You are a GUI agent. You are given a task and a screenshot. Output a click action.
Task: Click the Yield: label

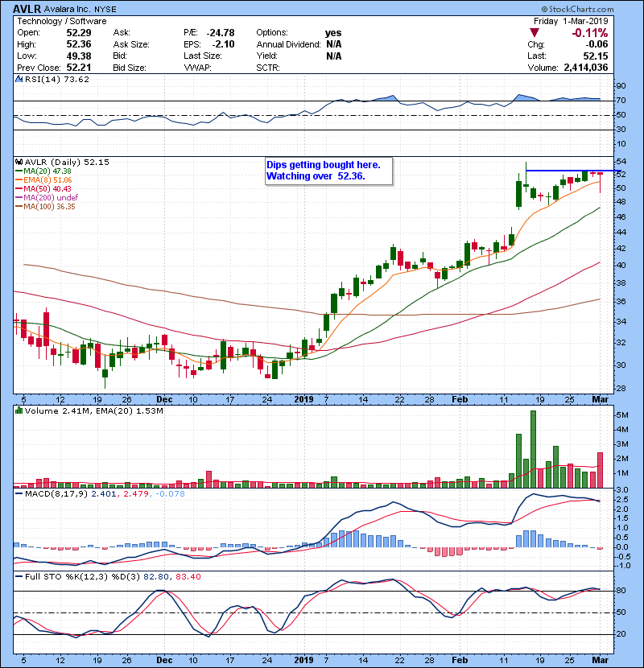point(266,56)
